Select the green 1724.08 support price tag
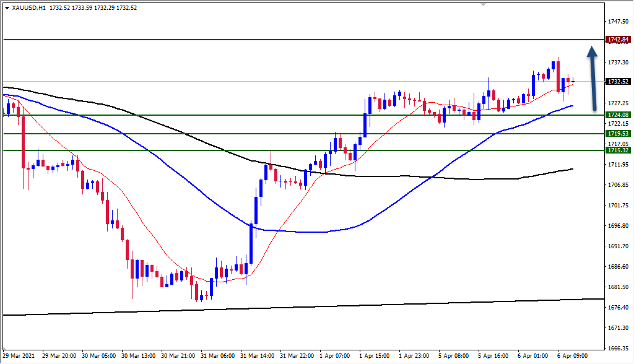This screenshot has height=364, width=634. point(619,115)
